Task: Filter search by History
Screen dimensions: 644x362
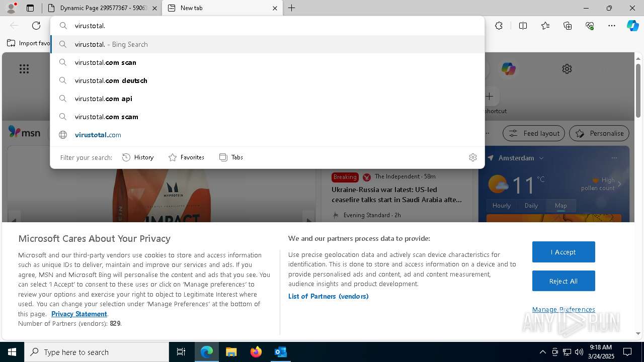Action: coord(138,157)
